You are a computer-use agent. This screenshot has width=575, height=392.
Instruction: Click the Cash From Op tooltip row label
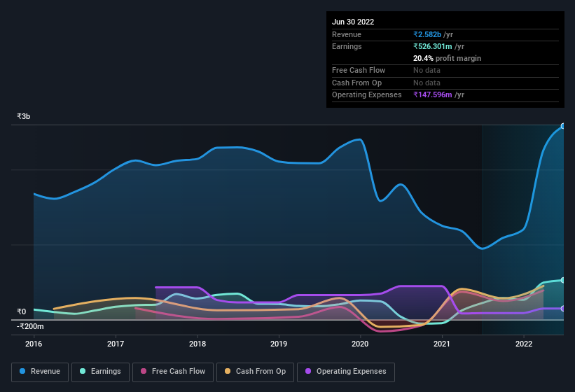tap(356, 83)
